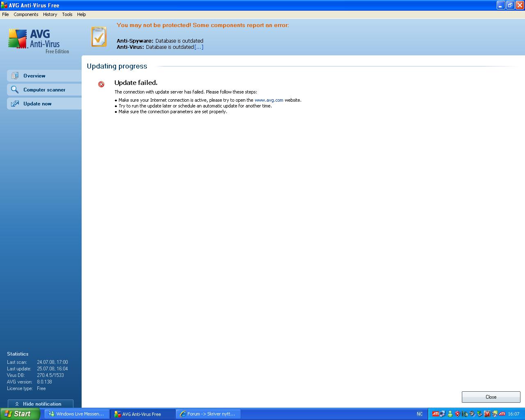Click the Virus DB value 270.4.5/1533
This screenshot has height=420, width=525.
click(50, 375)
